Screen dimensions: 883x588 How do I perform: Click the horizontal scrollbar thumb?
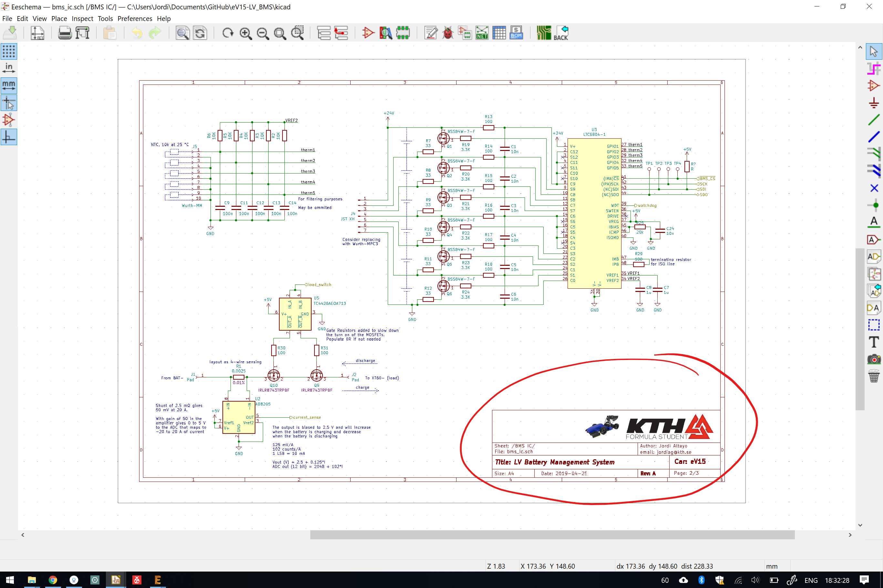pyautogui.click(x=552, y=535)
